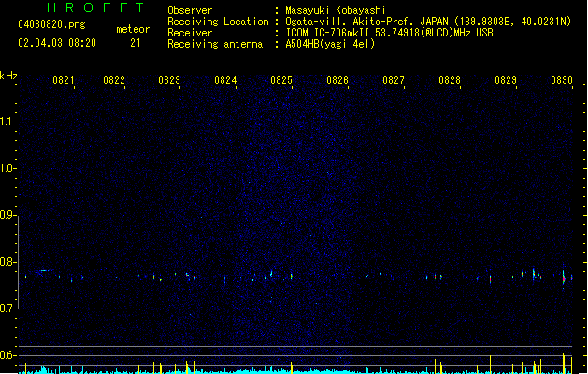Click the Receiving antenna label
Image resolution: width=588 pixels, height=374 pixels.
coord(215,44)
